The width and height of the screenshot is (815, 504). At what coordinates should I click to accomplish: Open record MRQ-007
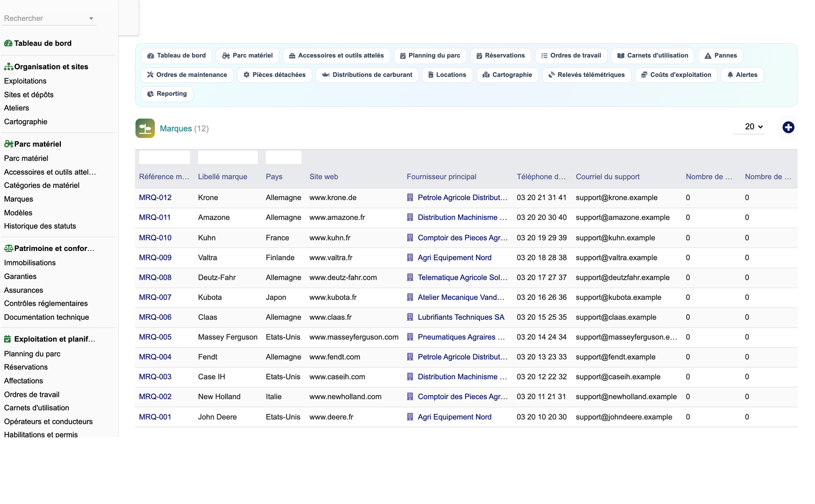coord(155,298)
